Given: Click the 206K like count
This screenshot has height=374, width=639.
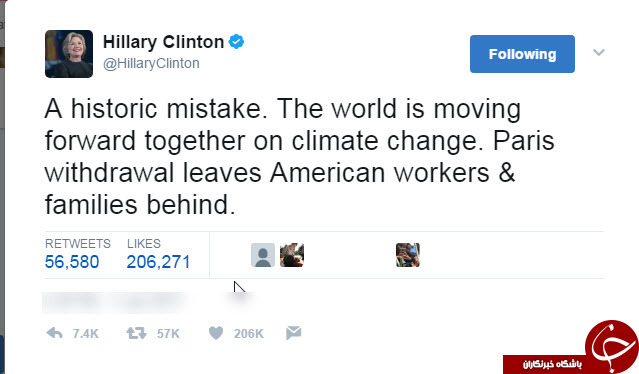Looking at the screenshot, I should [x=249, y=334].
